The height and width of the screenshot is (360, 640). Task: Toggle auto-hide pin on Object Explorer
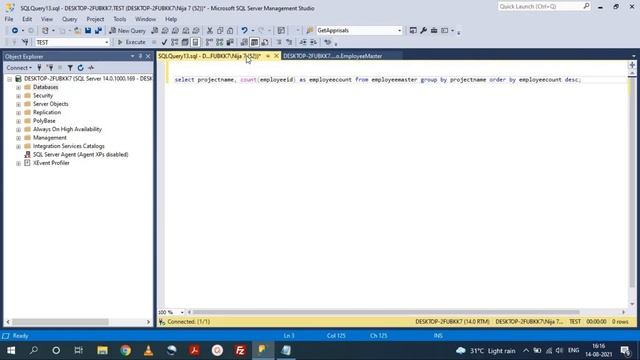click(x=140, y=56)
